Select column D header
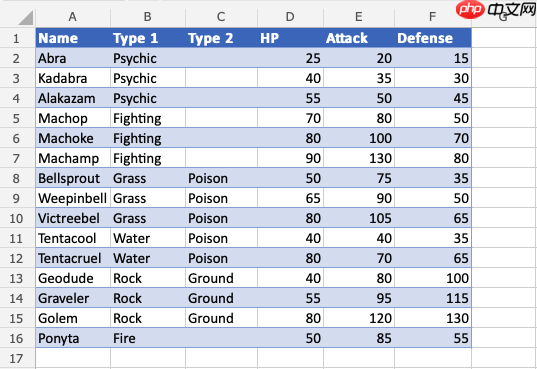Image resolution: width=537 pixels, height=369 pixels. tap(290, 16)
